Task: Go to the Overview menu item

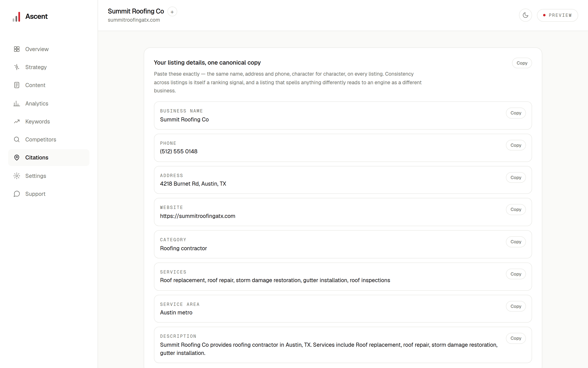Action: coord(49,49)
